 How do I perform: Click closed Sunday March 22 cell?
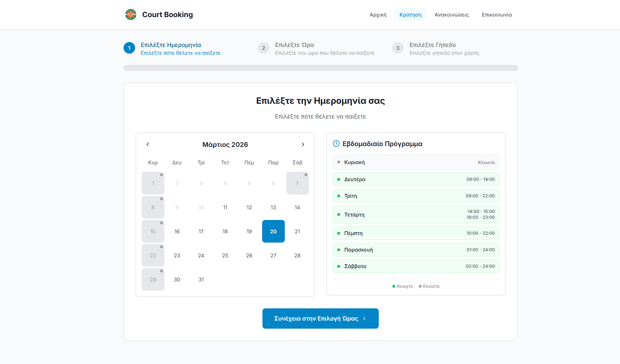pyautogui.click(x=153, y=255)
